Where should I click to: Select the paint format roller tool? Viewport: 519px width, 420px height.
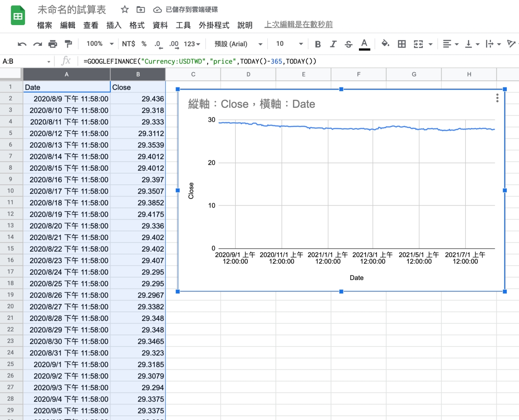(x=68, y=44)
